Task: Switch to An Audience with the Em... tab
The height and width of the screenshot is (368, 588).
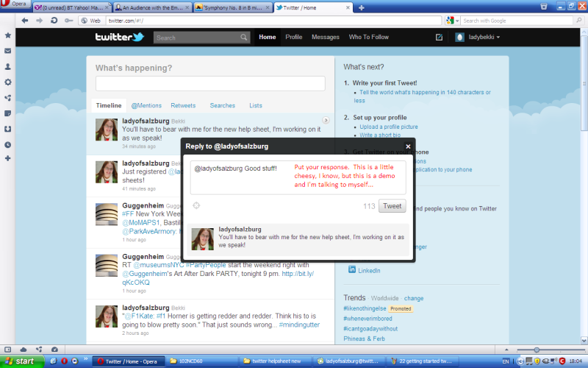Action: click(152, 7)
